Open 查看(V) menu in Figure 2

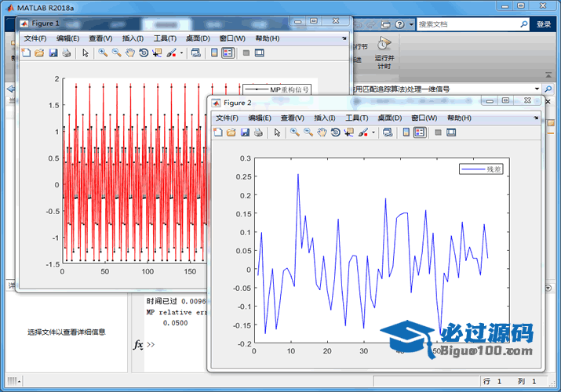click(x=293, y=118)
